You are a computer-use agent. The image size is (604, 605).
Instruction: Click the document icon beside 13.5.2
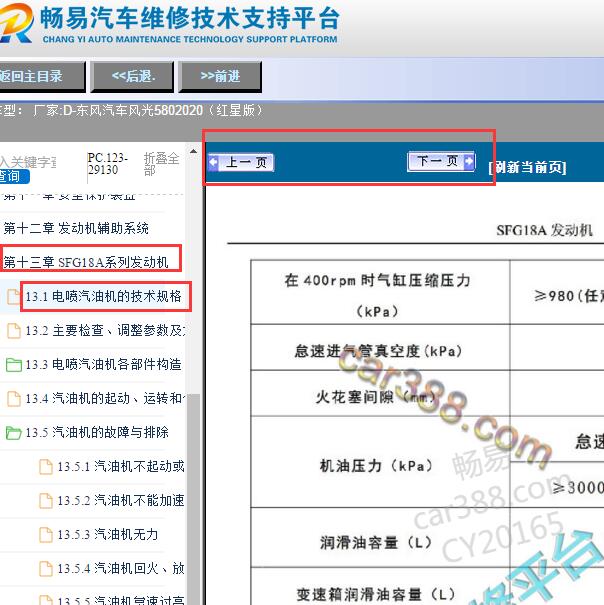pyautogui.click(x=46, y=501)
